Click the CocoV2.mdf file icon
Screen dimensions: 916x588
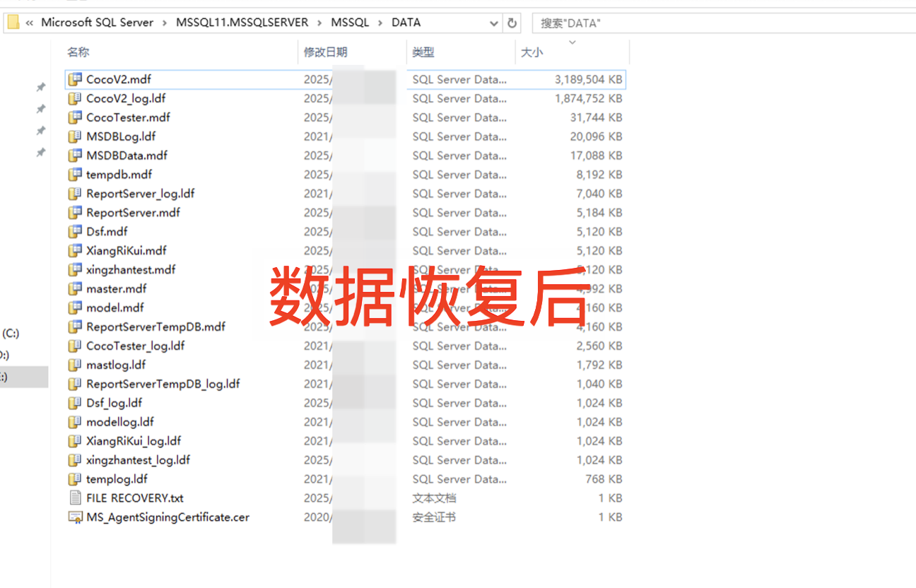(75, 79)
